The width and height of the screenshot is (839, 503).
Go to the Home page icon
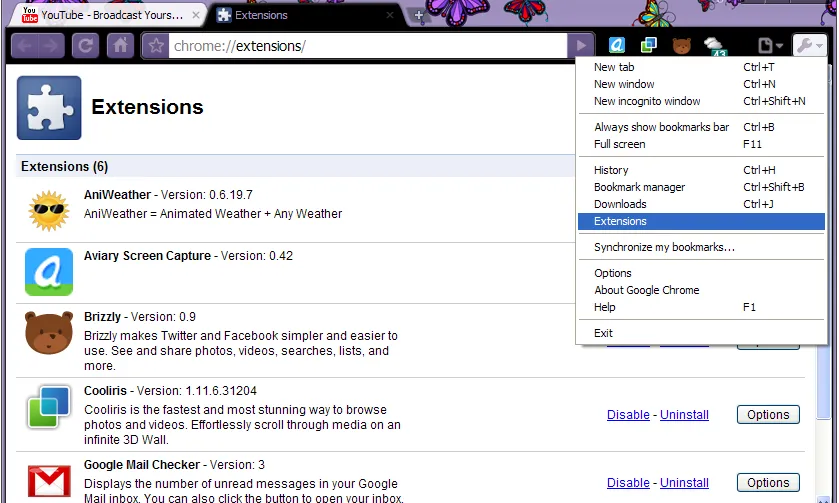coord(120,46)
